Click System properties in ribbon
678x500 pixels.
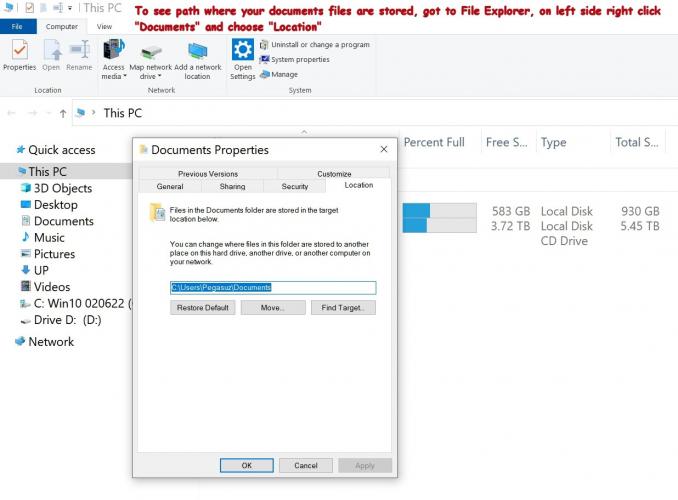click(x=294, y=59)
